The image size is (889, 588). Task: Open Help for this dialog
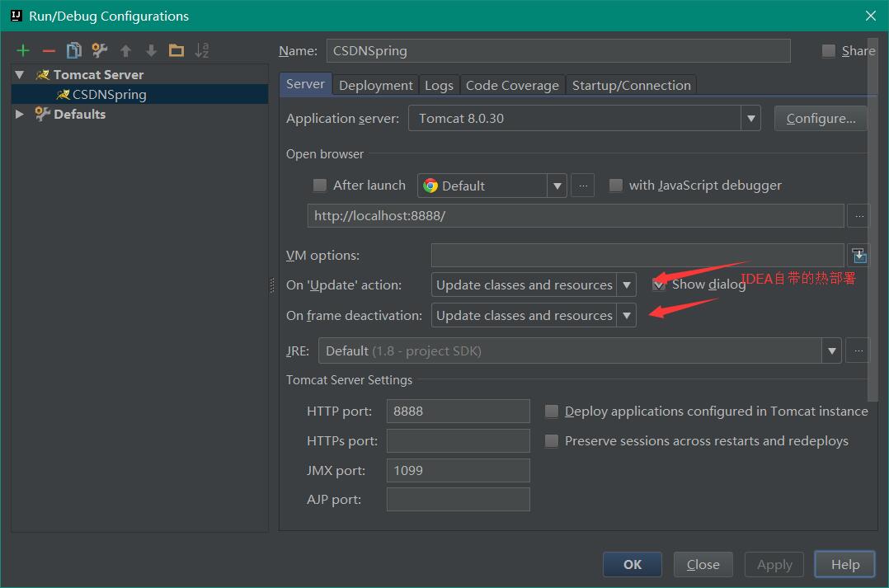point(844,564)
